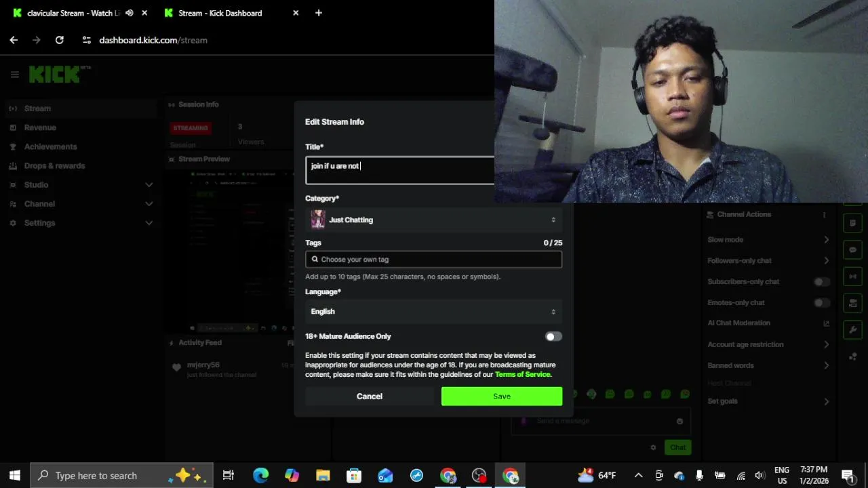This screenshot has height=488, width=868.
Task: Toggle Subscribers-only chat switch
Action: pyautogui.click(x=822, y=281)
